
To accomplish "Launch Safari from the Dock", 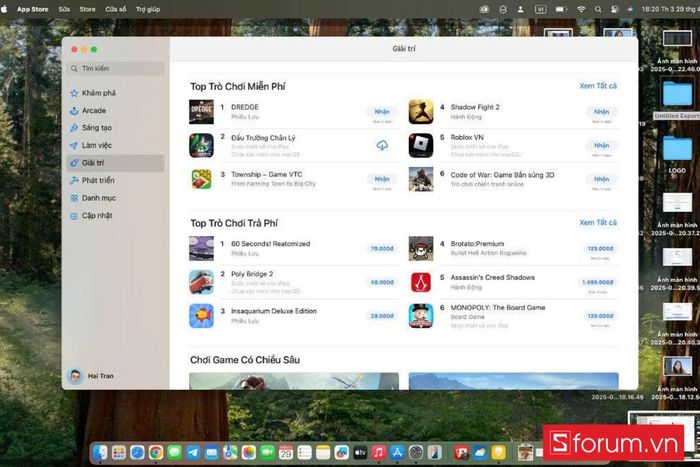I will [138, 452].
